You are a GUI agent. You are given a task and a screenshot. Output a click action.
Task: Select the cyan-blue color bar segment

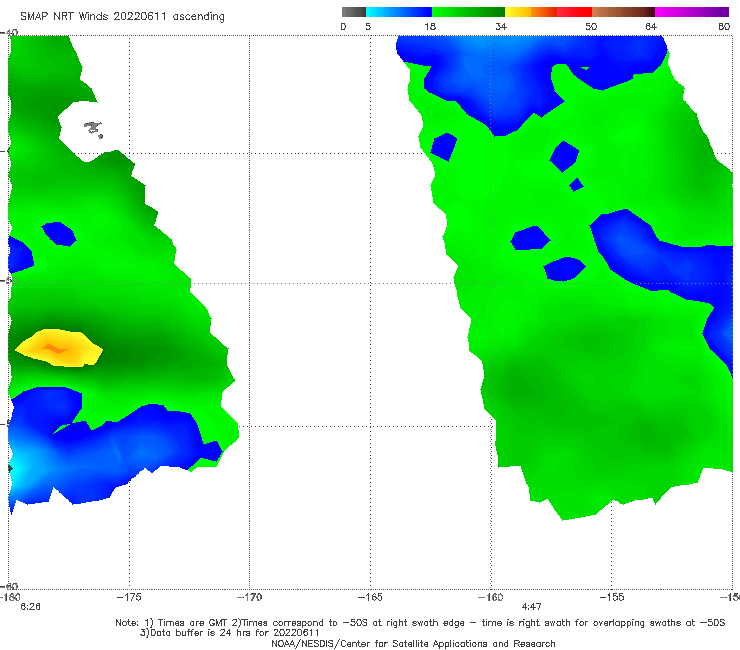point(399,12)
